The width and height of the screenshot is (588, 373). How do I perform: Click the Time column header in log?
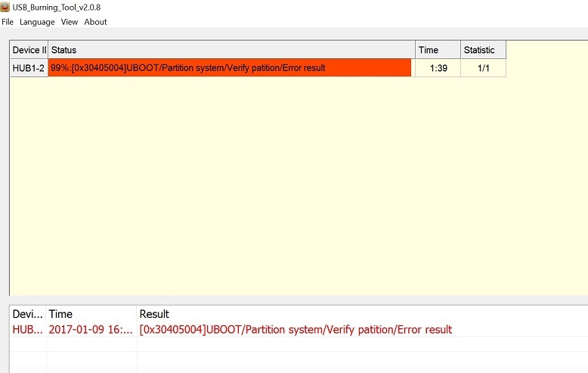point(91,314)
